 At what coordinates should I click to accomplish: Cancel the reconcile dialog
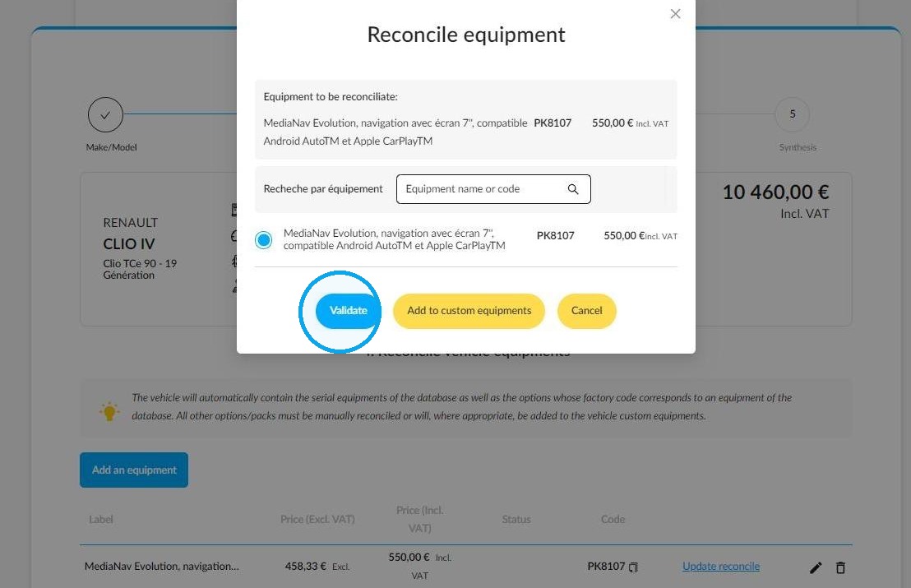coord(587,311)
